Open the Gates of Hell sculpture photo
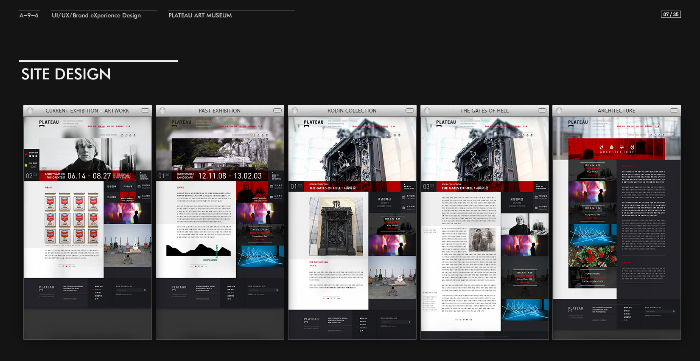The height and width of the screenshot is (361, 700). (x=336, y=226)
